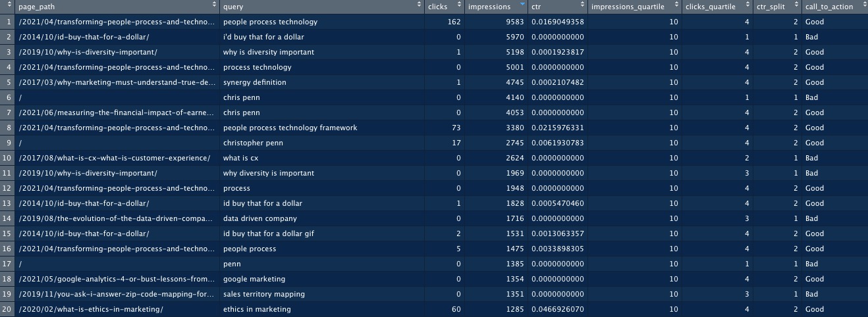Select the clicks value 73
The width and height of the screenshot is (868, 317).
pos(456,128)
